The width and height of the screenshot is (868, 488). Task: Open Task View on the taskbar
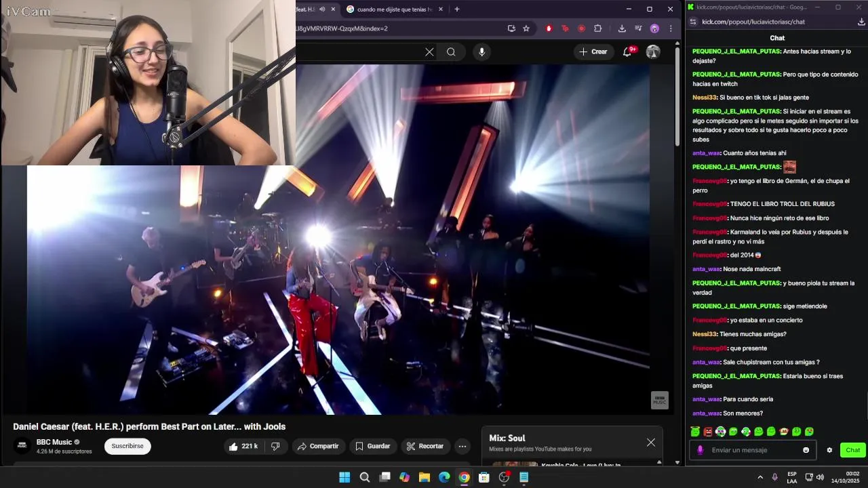point(384,477)
